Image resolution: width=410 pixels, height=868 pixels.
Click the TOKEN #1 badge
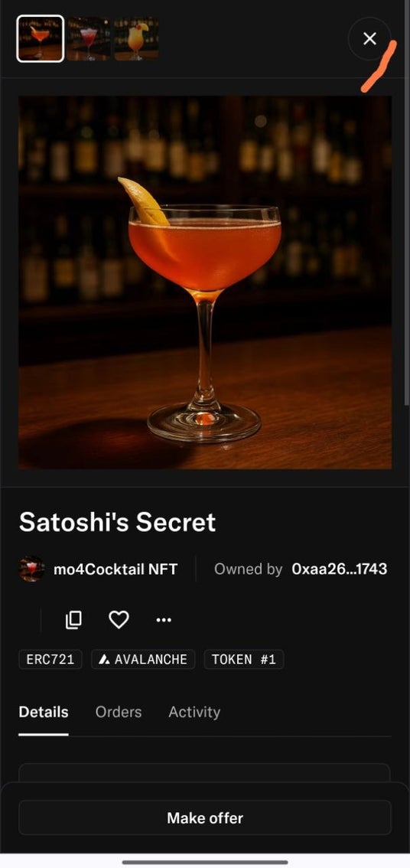244,659
